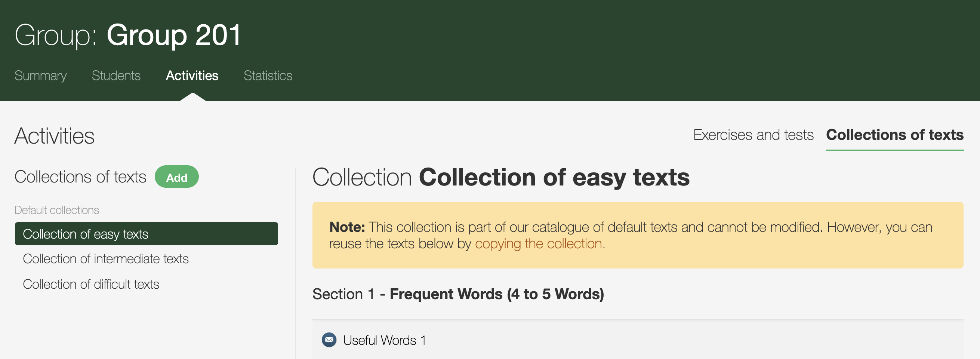Switch to Exercises and tests view

click(753, 135)
